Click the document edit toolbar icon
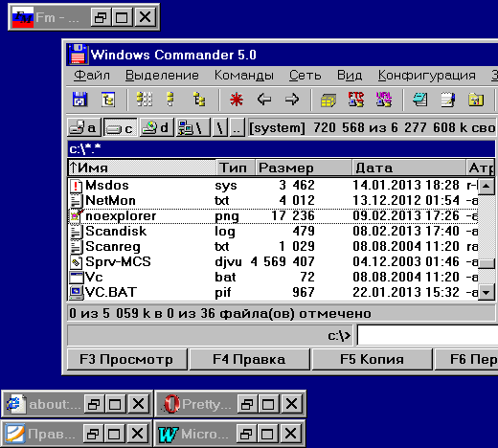 pos(448,100)
